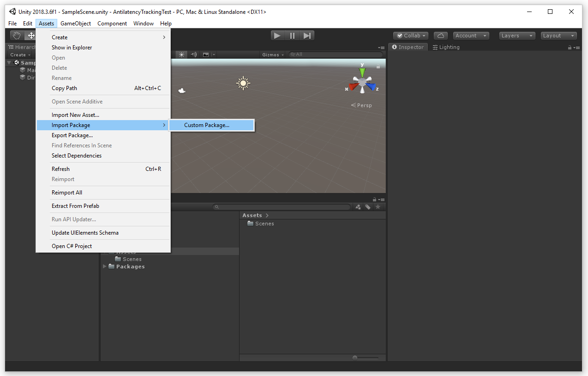Open the cloud Services button

tap(441, 36)
